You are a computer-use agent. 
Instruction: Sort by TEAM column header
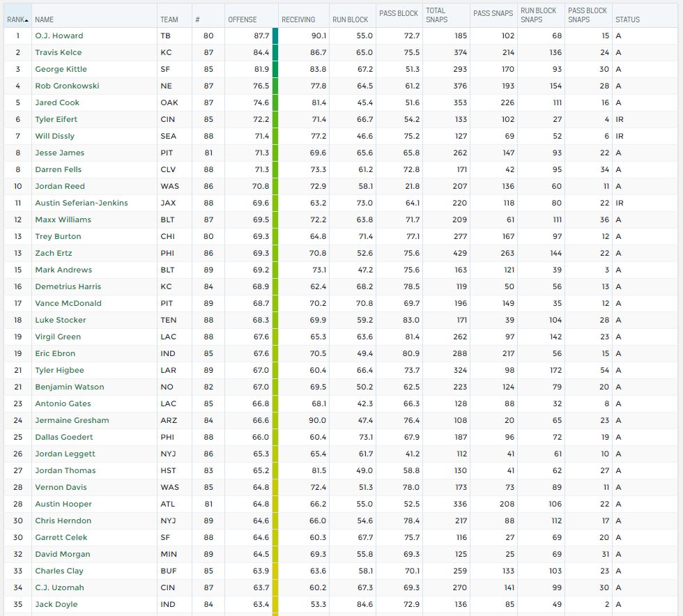169,20
